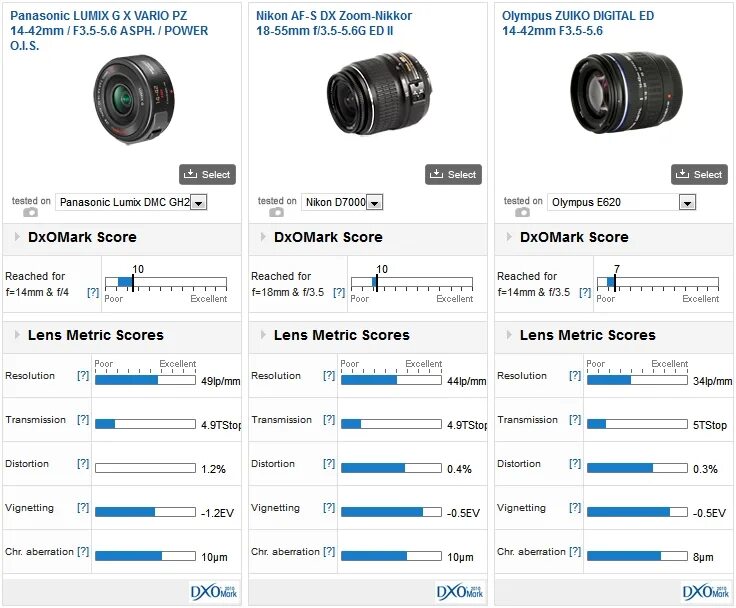Collapse Olympus Lens Metric Scores triangle
The image size is (736, 608).
[509, 335]
